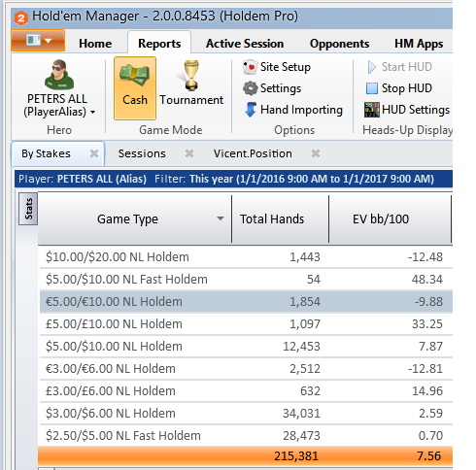Viewport: 476px width, 470px height.
Task: Click the Stop HUD square icon
Action: pos(372,88)
